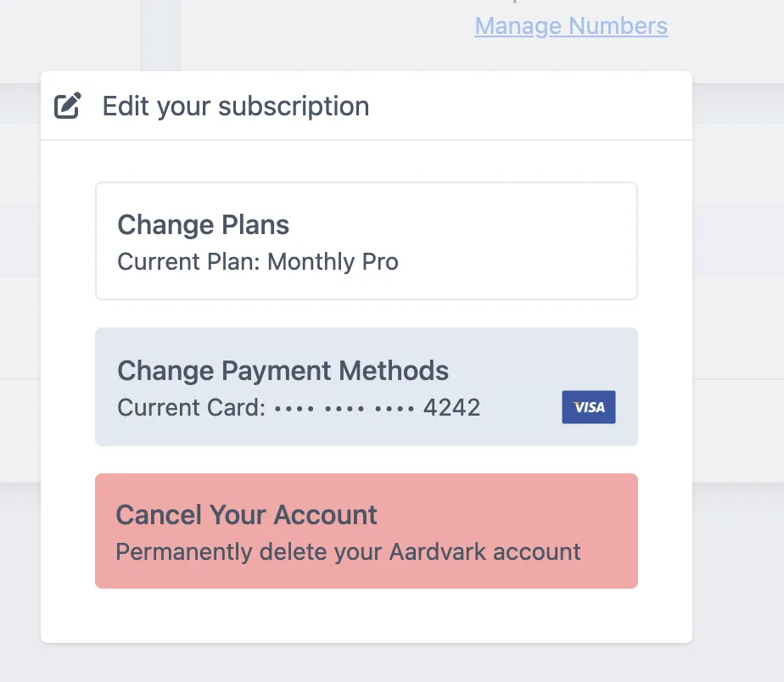Viewport: 784px width, 682px height.
Task: Click the Change Plans card heading
Action: [204, 225]
